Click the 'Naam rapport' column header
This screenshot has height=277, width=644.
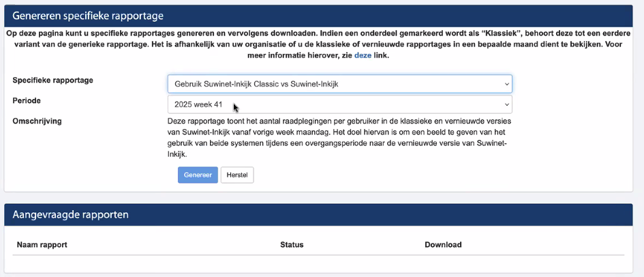[42, 245]
